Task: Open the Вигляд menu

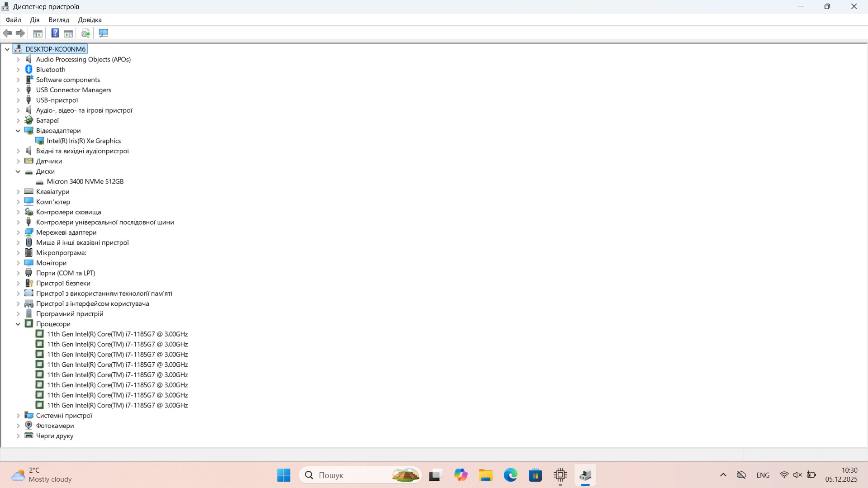Action: point(59,20)
